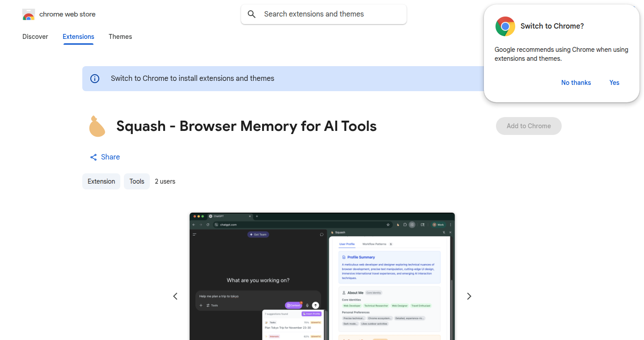Click the Add to Chrome button
The height and width of the screenshot is (340, 644).
[529, 126]
